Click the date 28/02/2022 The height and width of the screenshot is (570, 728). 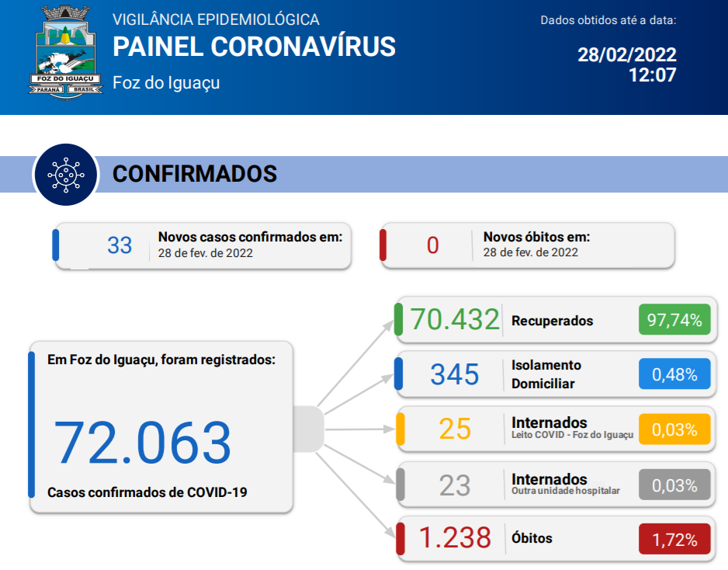click(627, 55)
